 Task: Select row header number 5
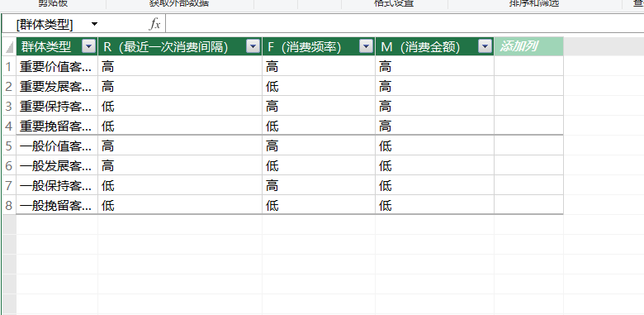(9, 146)
